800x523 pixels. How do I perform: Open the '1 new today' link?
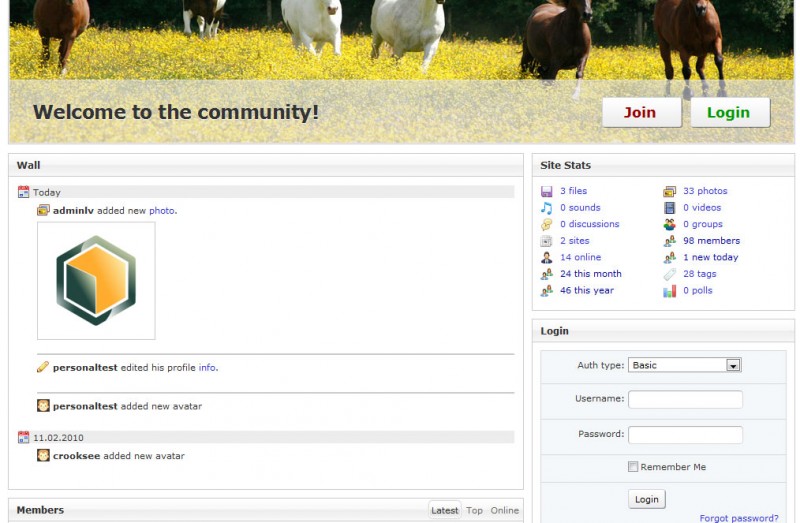[x=711, y=257]
